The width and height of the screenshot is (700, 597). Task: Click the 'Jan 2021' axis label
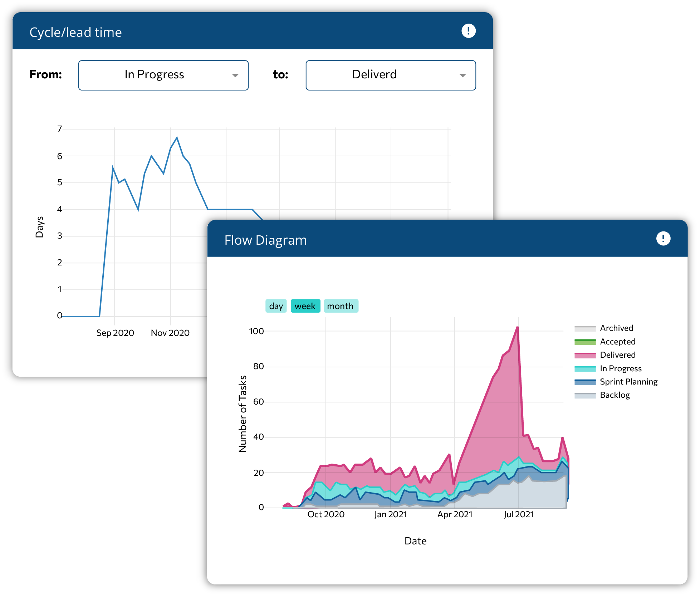coord(391,514)
